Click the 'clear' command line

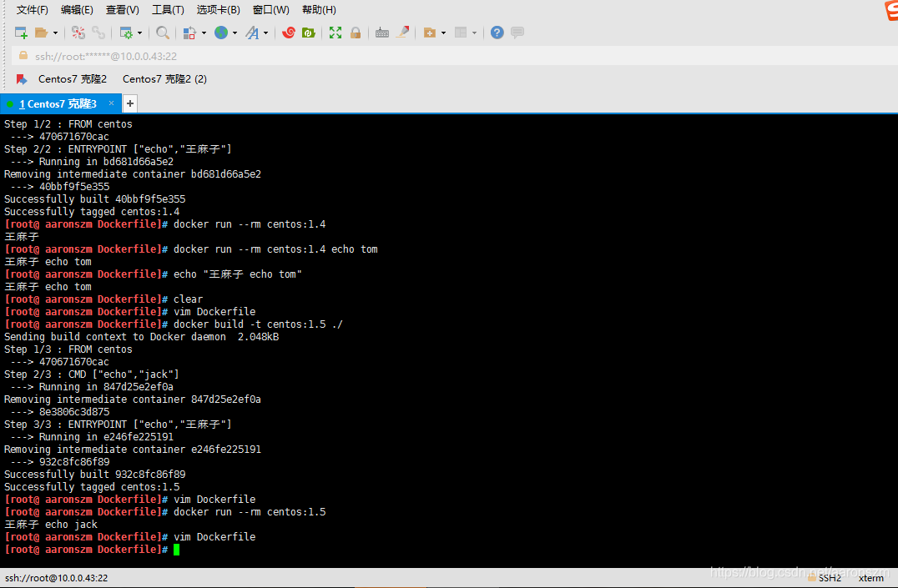[188, 299]
